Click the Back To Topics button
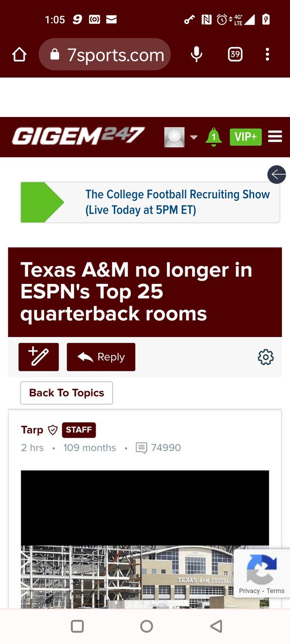Screen dimensions: 290x644 tap(67, 393)
